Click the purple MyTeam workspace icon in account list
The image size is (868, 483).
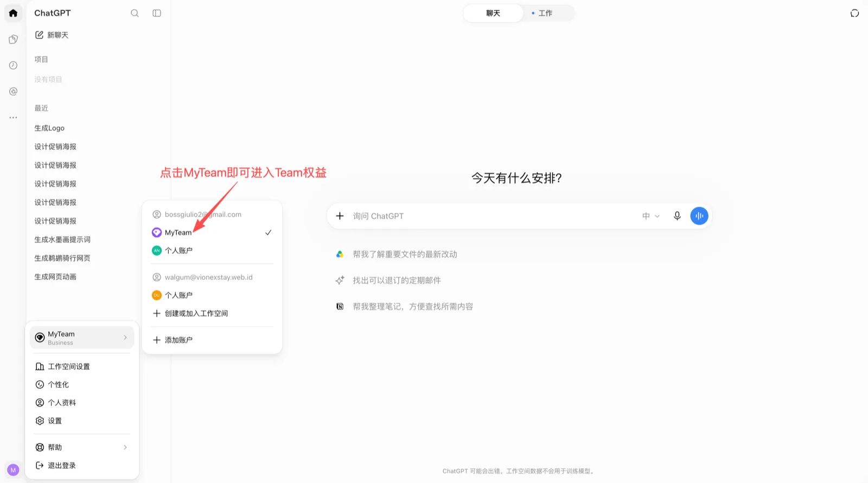tap(157, 232)
